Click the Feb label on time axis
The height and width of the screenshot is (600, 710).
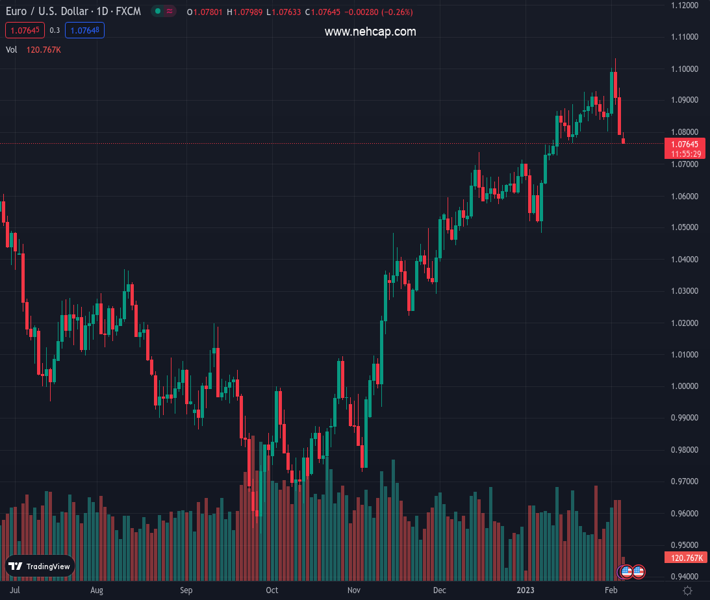pyautogui.click(x=610, y=591)
